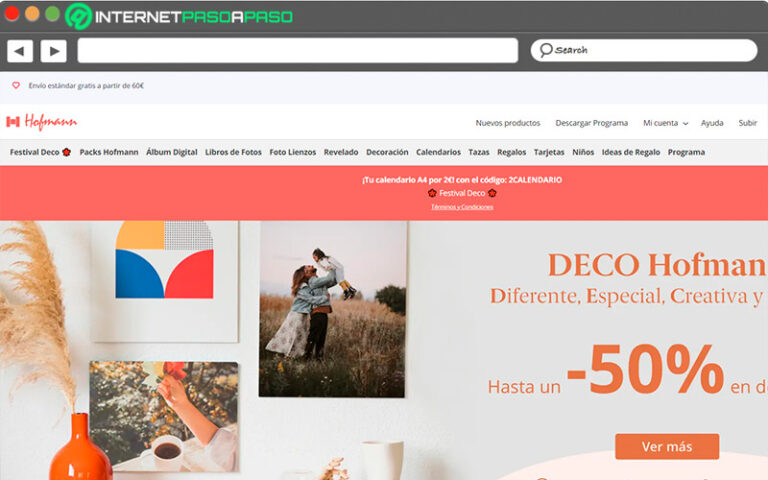
Task: Open Decoración menu item
Action: pos(387,152)
